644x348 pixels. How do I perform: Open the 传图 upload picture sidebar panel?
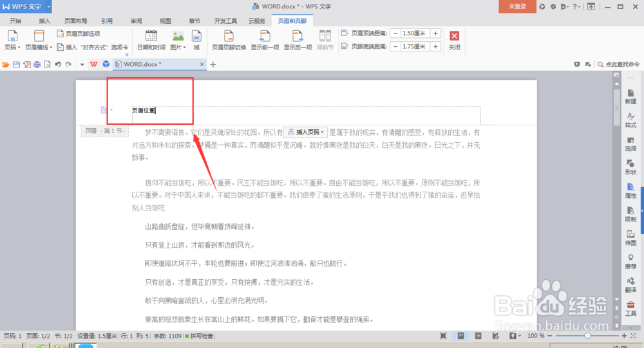click(x=630, y=238)
